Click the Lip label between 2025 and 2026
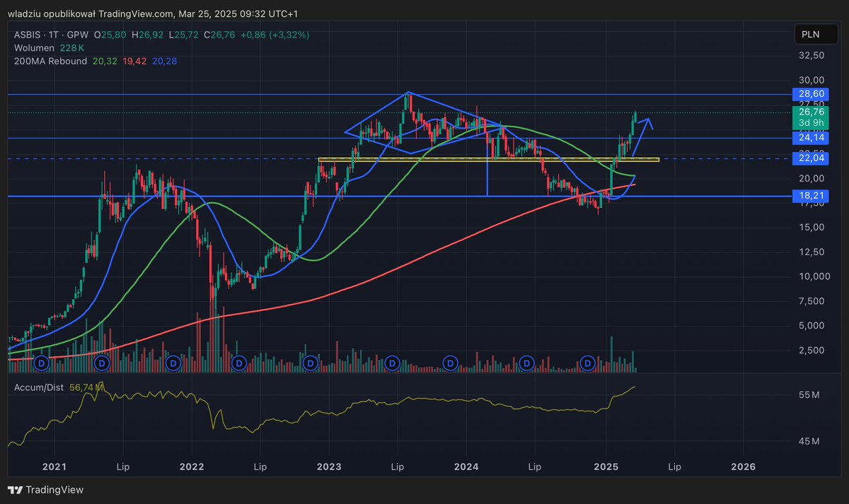 [x=674, y=467]
